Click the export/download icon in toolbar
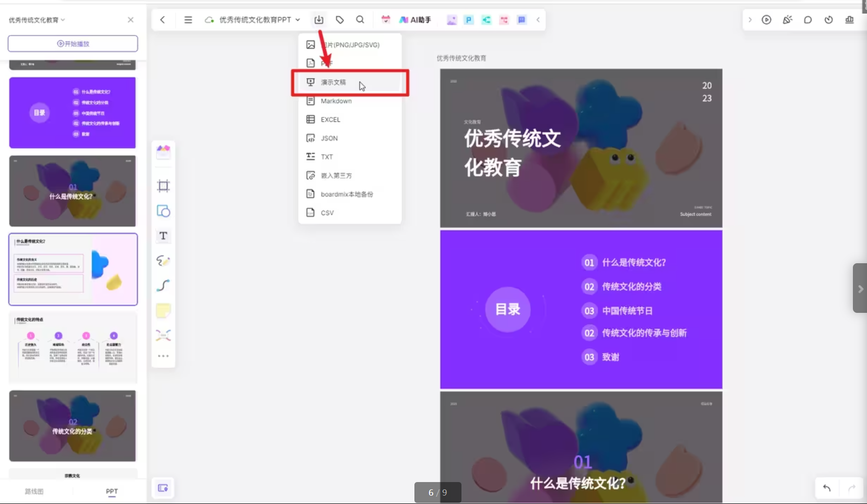 (x=319, y=20)
